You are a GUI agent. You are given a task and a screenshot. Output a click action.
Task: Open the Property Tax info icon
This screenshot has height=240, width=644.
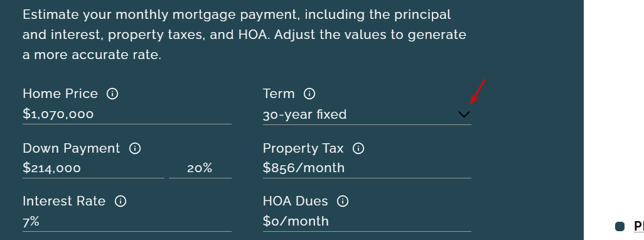(358, 148)
